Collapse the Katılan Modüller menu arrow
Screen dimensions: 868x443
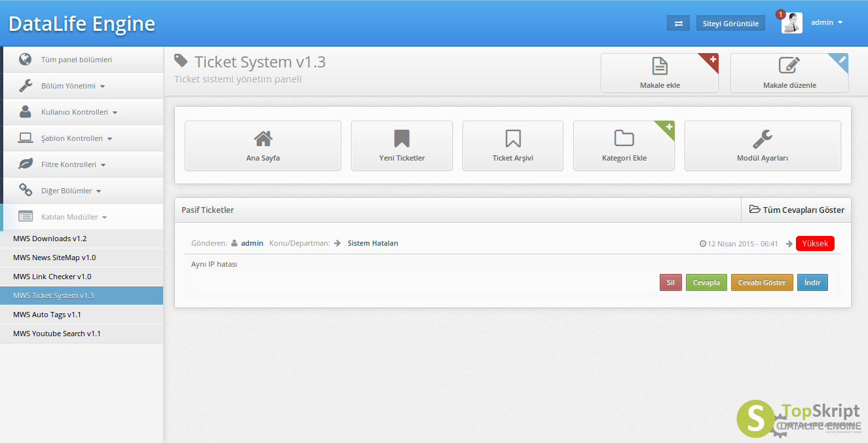[105, 218]
